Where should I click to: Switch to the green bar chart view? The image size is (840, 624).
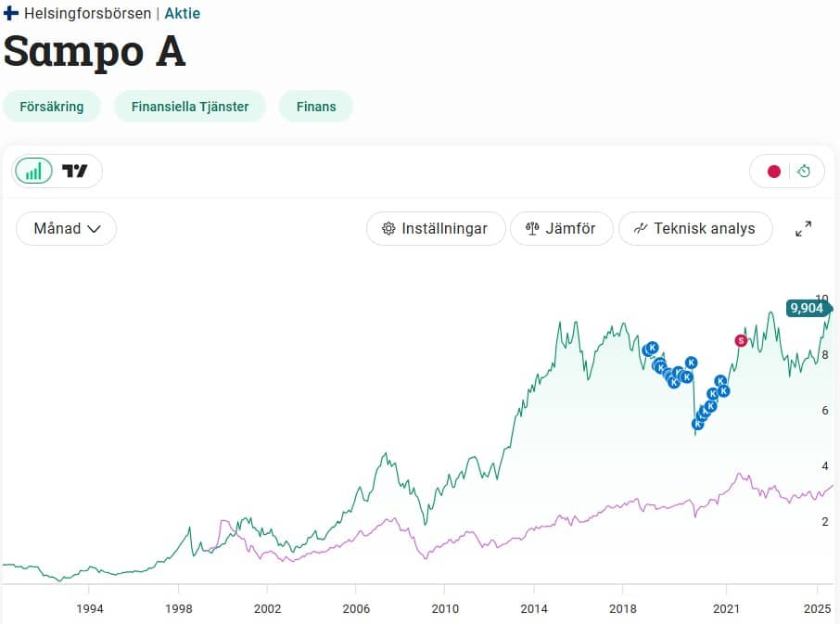point(33,171)
